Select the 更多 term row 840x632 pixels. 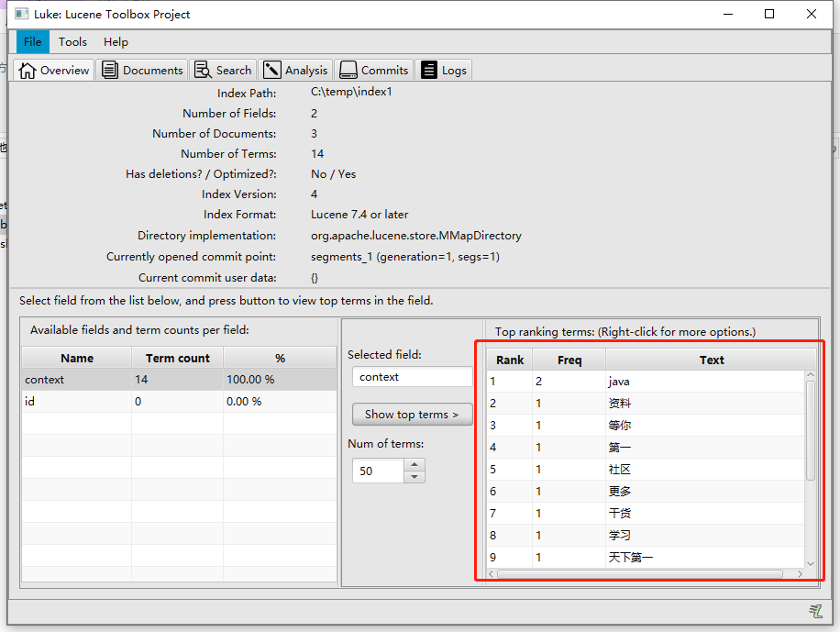coord(646,491)
